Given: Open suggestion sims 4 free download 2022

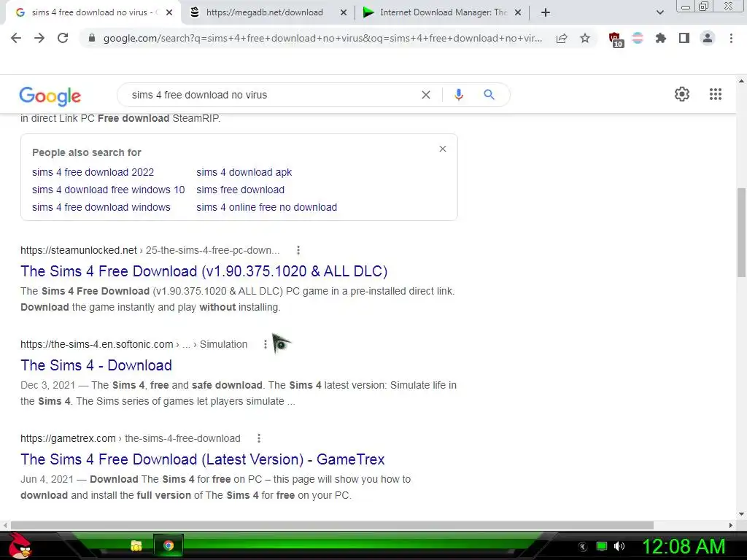Looking at the screenshot, I should point(93,172).
